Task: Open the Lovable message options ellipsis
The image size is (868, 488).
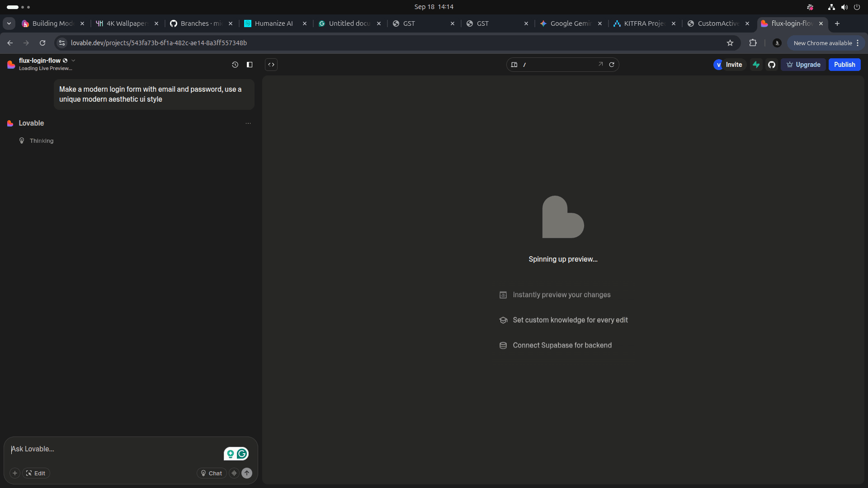Action: click(248, 123)
